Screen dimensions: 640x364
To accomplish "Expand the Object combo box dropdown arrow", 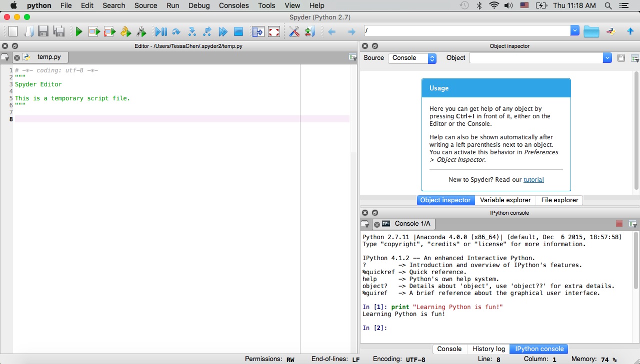I will pos(607,58).
